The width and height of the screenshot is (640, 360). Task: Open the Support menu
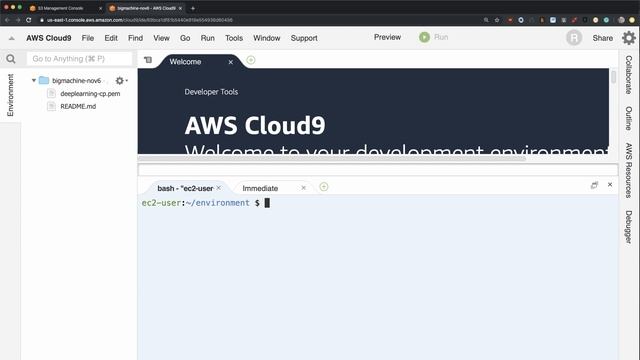coord(304,38)
